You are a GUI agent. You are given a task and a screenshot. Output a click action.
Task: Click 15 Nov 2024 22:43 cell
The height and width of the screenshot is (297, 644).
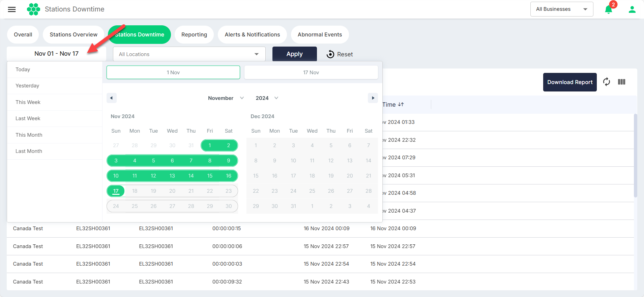pyautogui.click(x=326, y=282)
